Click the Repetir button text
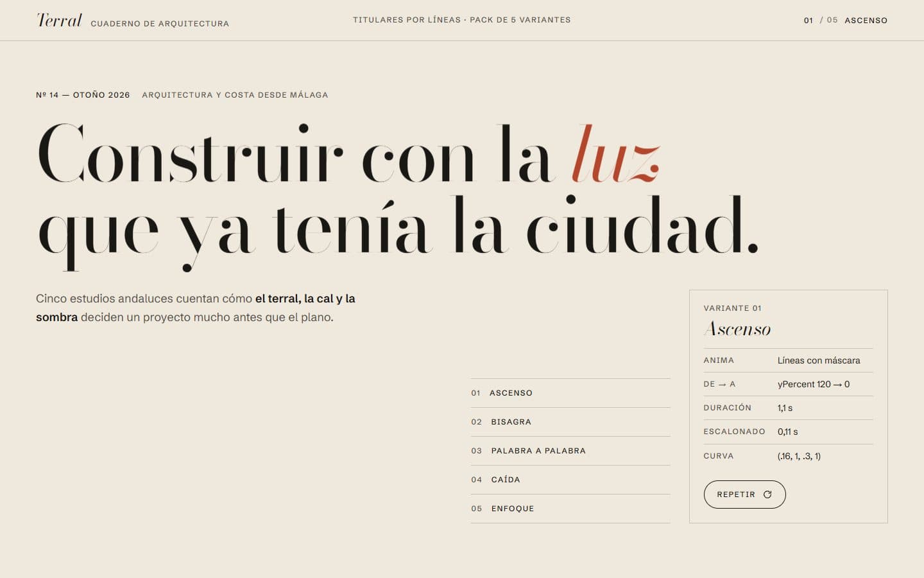The image size is (924, 578). tap(736, 495)
